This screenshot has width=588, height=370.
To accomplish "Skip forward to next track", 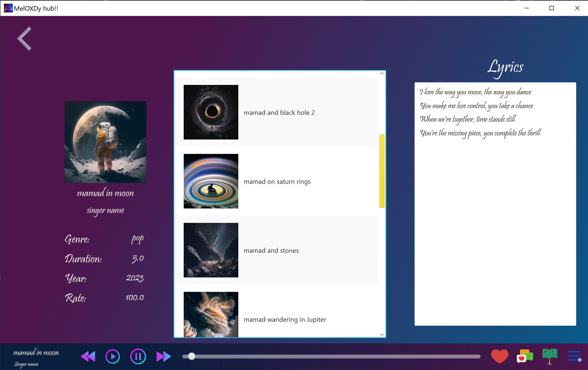I will [x=163, y=357].
